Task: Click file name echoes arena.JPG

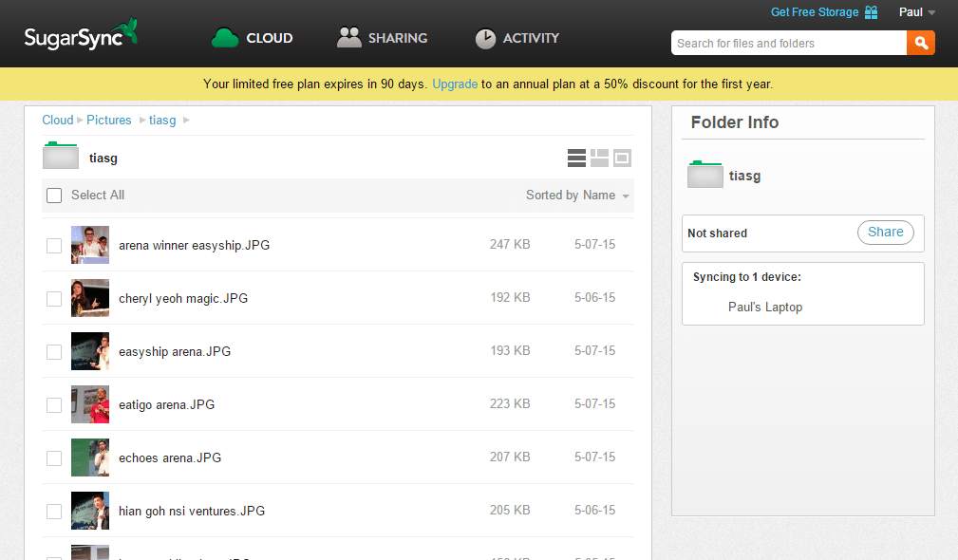Action: click(170, 458)
